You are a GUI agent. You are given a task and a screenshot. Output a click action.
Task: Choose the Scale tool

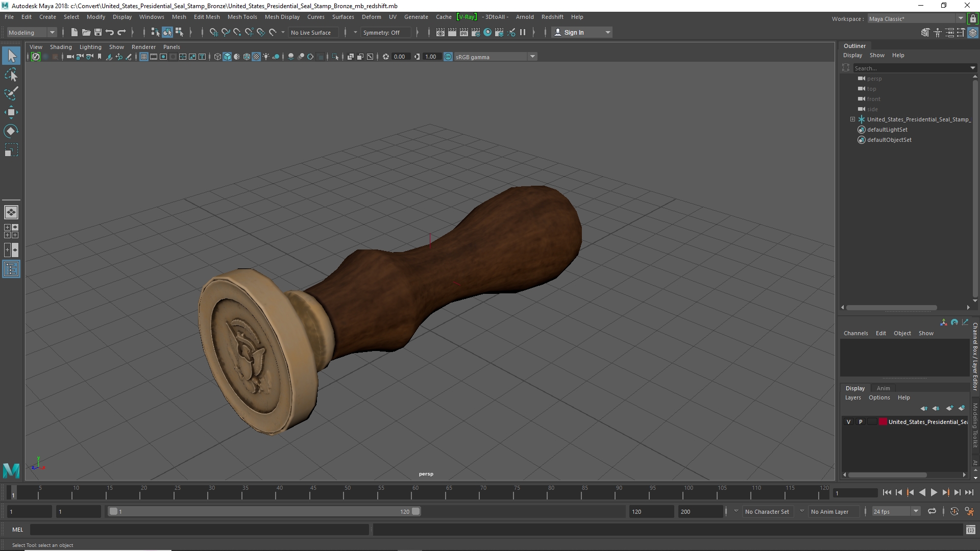coord(11,150)
